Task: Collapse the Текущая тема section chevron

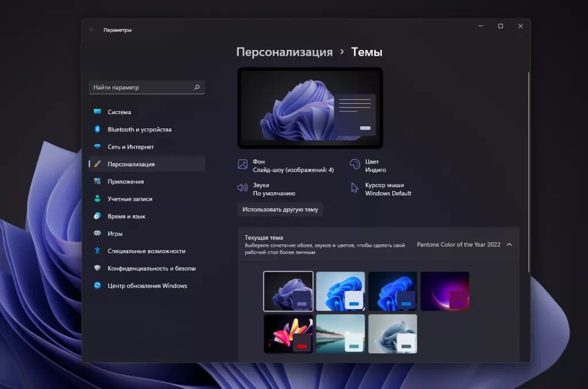Action: pyautogui.click(x=509, y=244)
